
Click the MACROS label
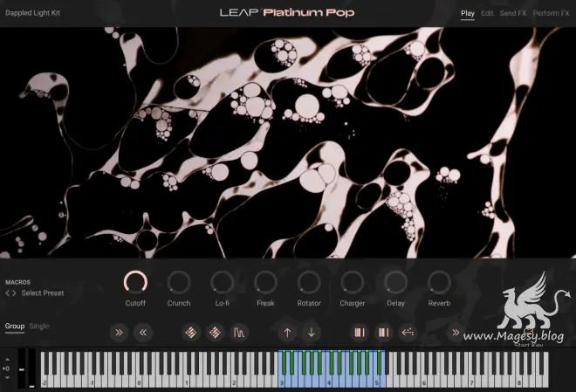point(17,282)
